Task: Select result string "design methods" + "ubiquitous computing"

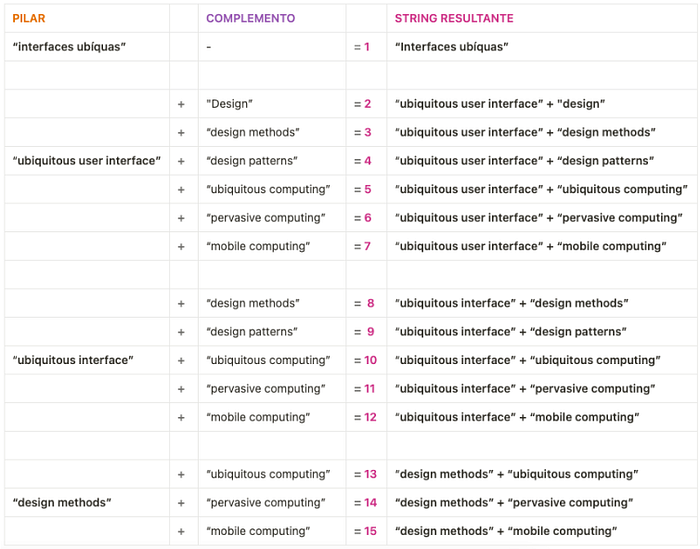Action: click(x=517, y=474)
